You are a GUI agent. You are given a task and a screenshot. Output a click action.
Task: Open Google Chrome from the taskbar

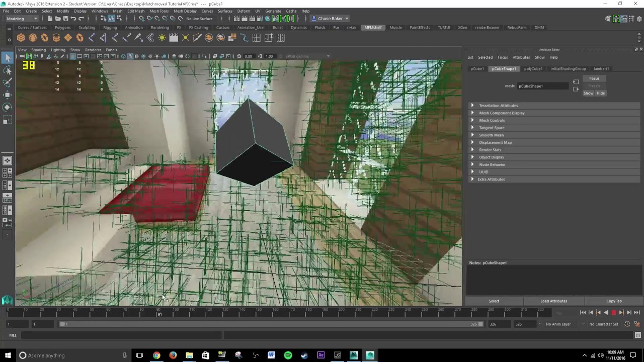tap(156, 355)
